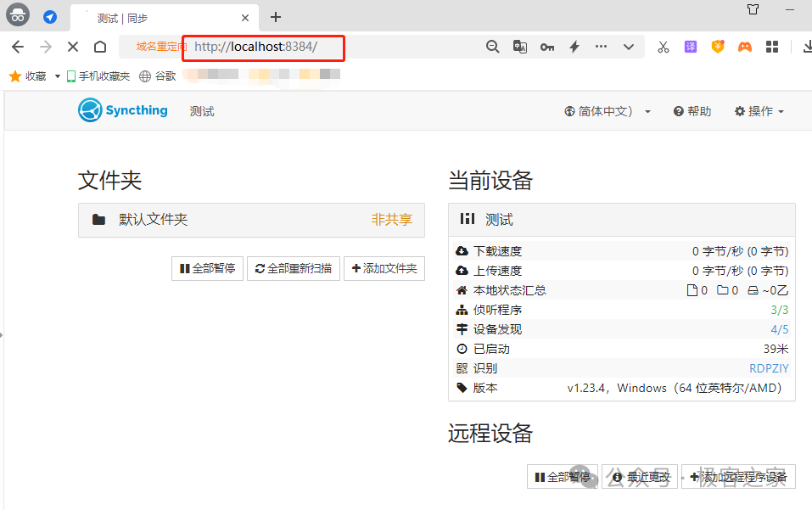The image size is (812, 510).
Task: Open the 操作 actions dropdown menu
Action: click(x=759, y=111)
